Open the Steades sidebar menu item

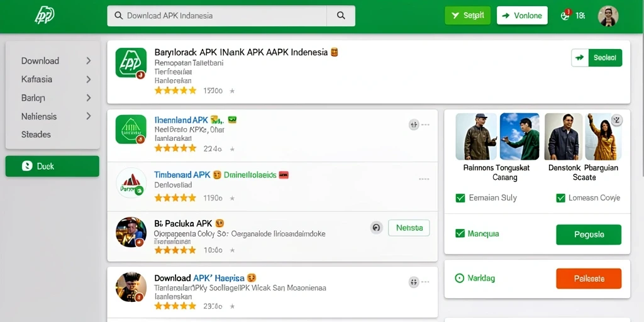click(36, 135)
